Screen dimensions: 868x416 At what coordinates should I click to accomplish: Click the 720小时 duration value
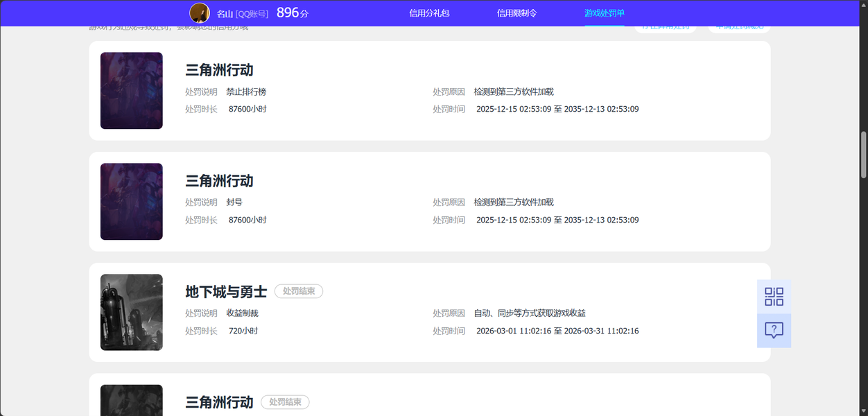click(x=243, y=331)
